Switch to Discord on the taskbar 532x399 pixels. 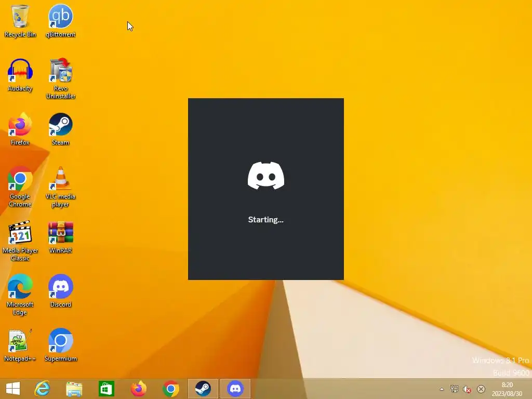click(x=235, y=389)
